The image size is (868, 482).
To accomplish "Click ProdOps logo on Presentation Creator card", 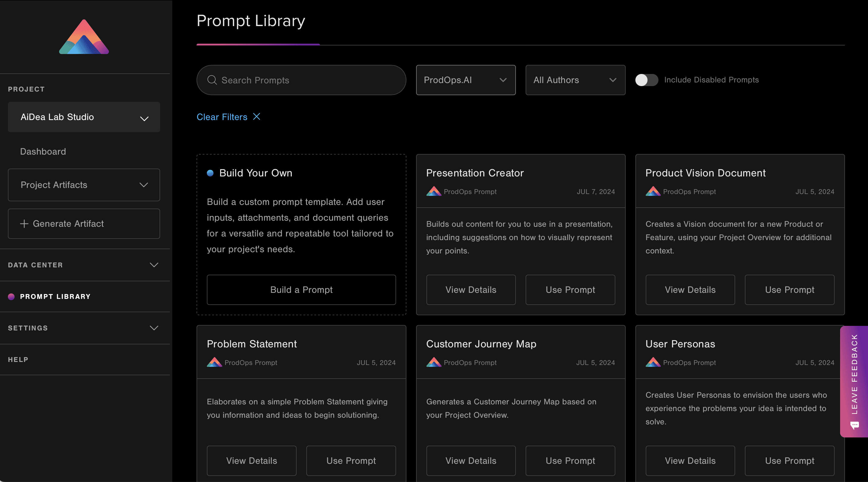I will pyautogui.click(x=434, y=191).
